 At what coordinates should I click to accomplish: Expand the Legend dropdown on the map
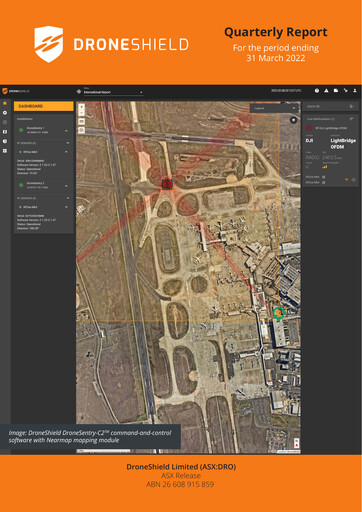tap(274, 108)
